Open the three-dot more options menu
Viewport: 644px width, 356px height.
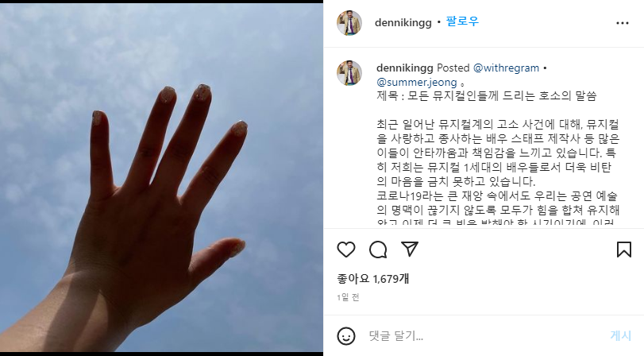(623, 23)
